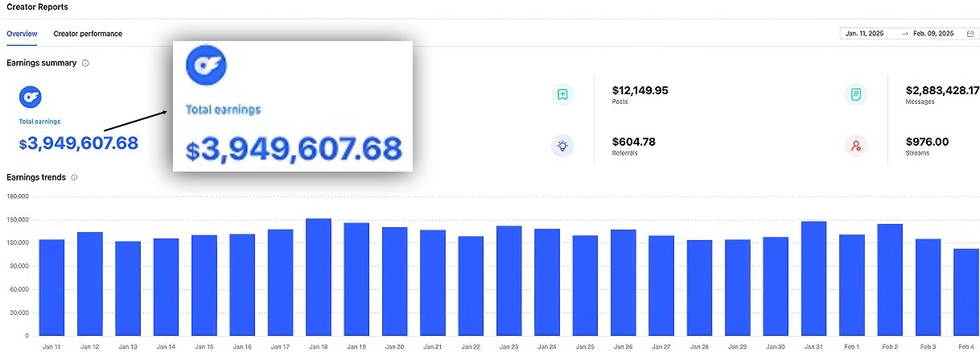Select the Jan 31 bar in chart

813,278
